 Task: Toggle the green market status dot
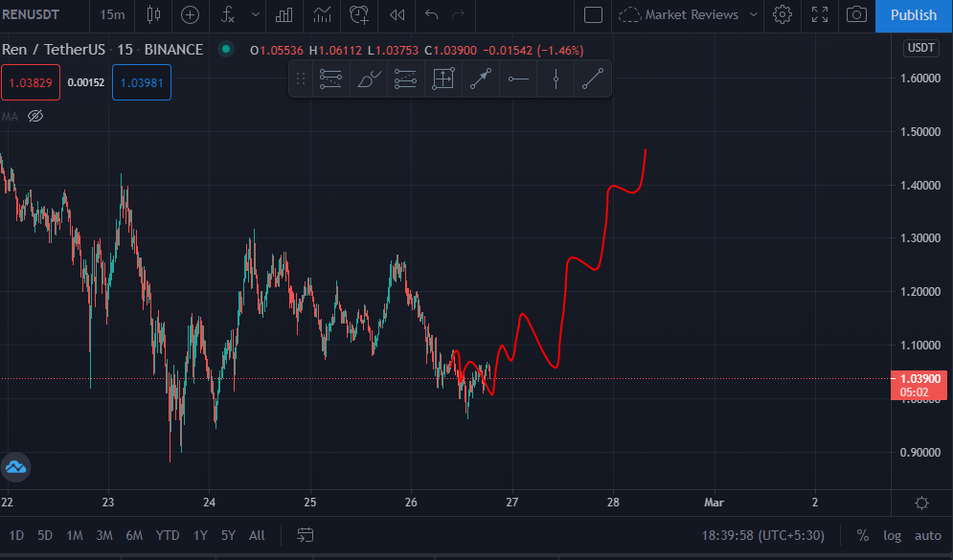[x=226, y=49]
